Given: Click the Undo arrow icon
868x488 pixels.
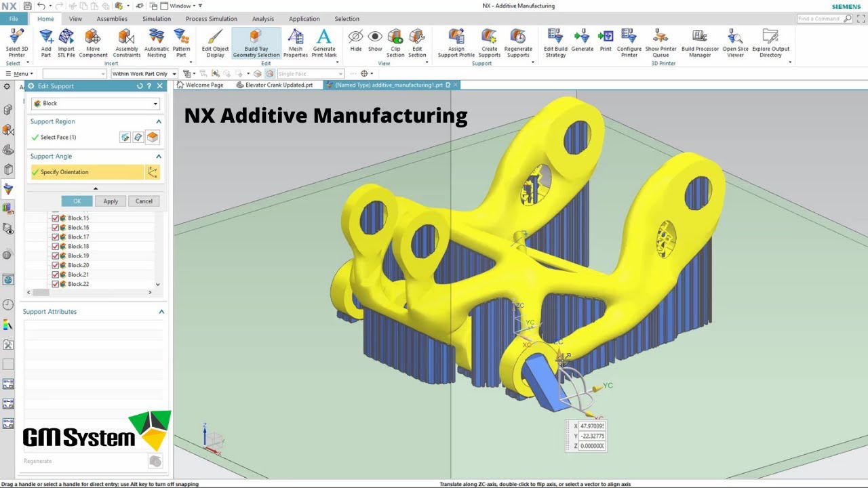Looking at the screenshot, I should 41,5.
